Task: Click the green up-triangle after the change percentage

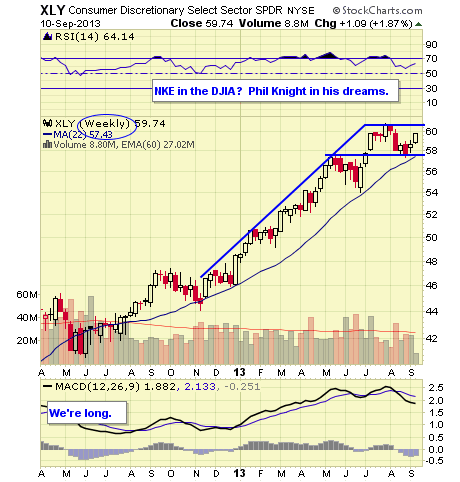Action: coord(419,24)
